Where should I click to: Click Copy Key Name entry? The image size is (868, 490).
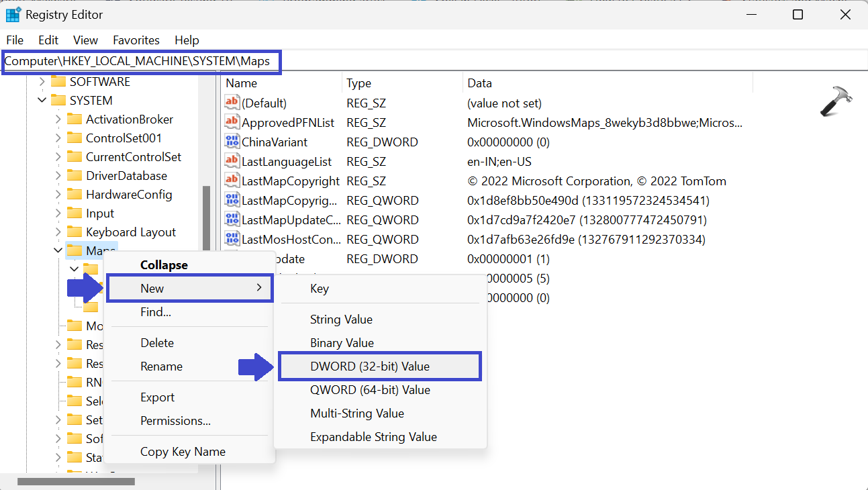point(183,452)
